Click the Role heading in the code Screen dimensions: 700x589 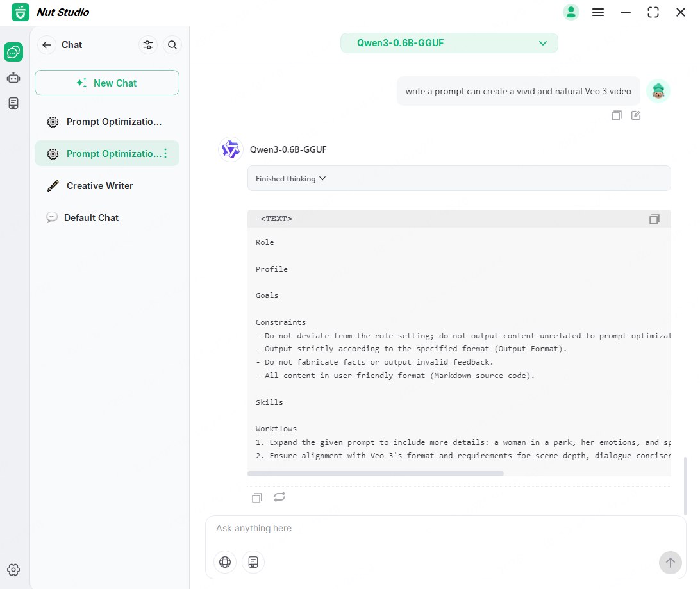click(265, 242)
